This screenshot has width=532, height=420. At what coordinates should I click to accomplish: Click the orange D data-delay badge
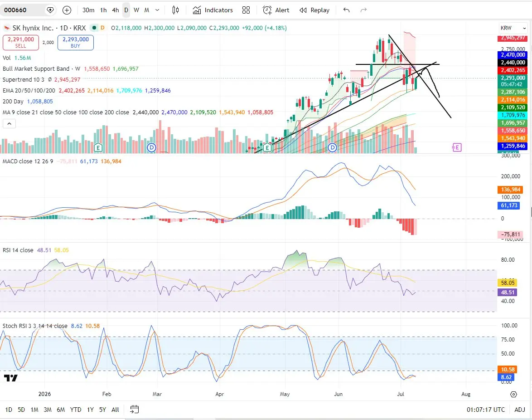point(102,28)
